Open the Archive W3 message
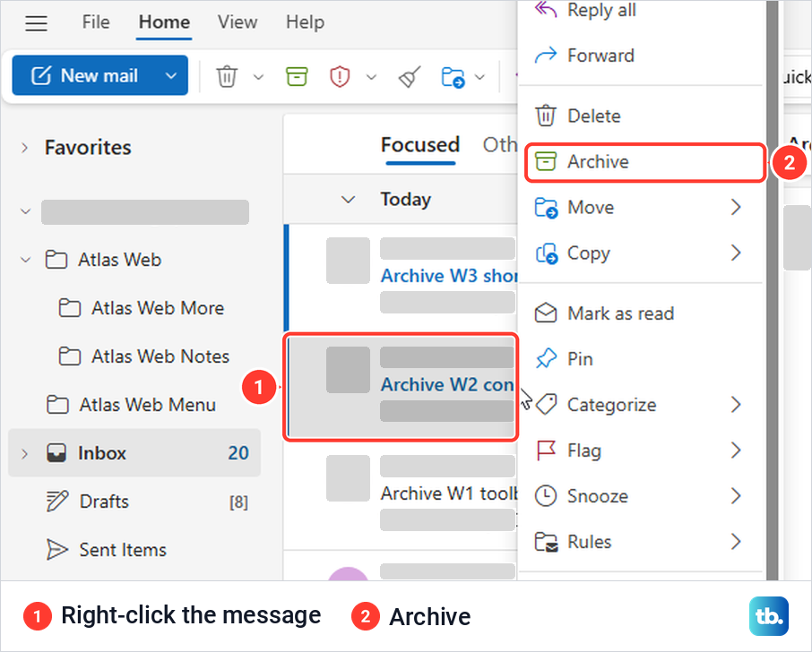The width and height of the screenshot is (812, 652). coord(402,277)
